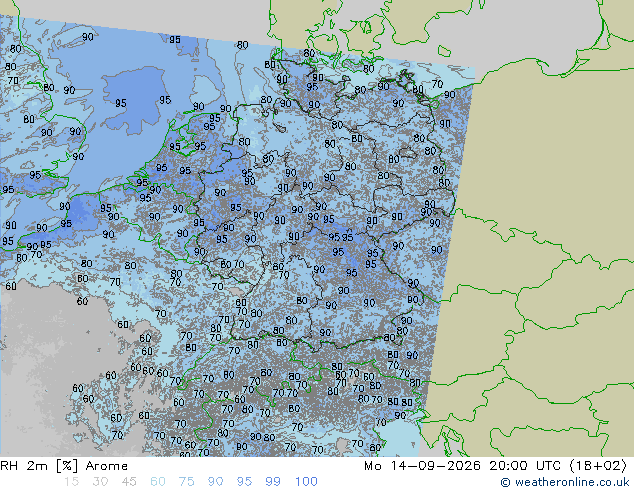Click the 99 value in the legend
Screen dimensions: 634x490
click(x=273, y=482)
